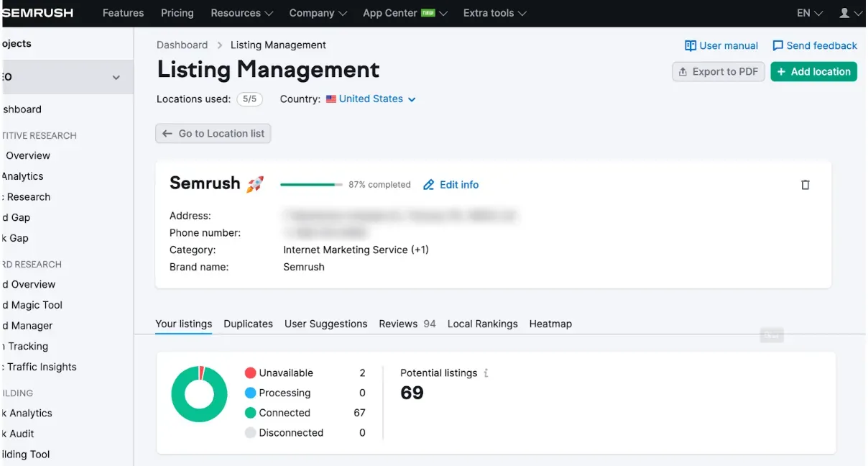Click the Potential listings count 69

pos(412,393)
